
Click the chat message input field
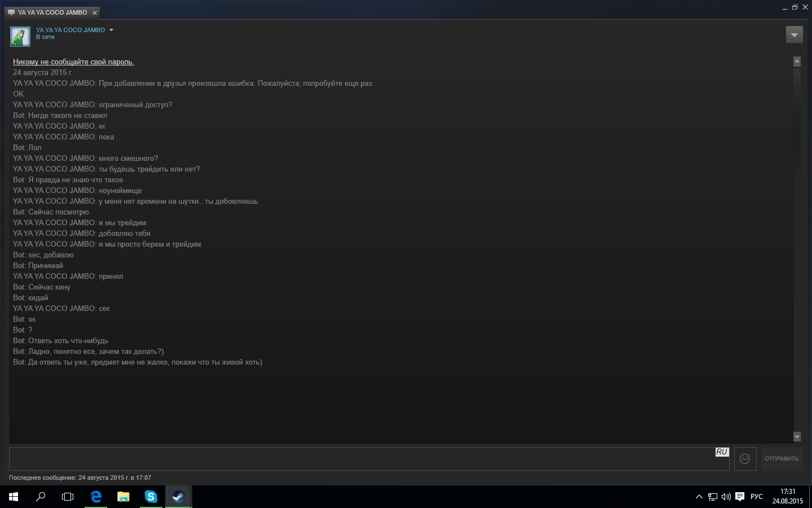tap(361, 459)
